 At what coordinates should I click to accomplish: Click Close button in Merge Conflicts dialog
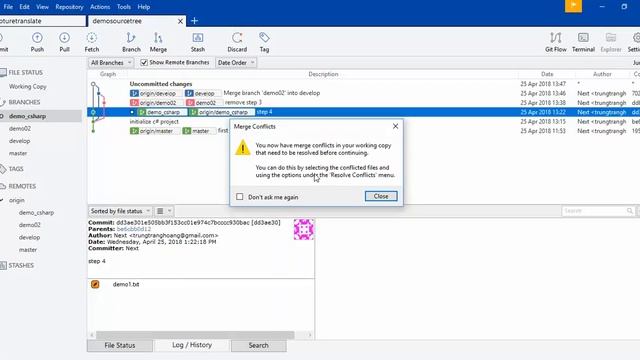pyautogui.click(x=381, y=196)
